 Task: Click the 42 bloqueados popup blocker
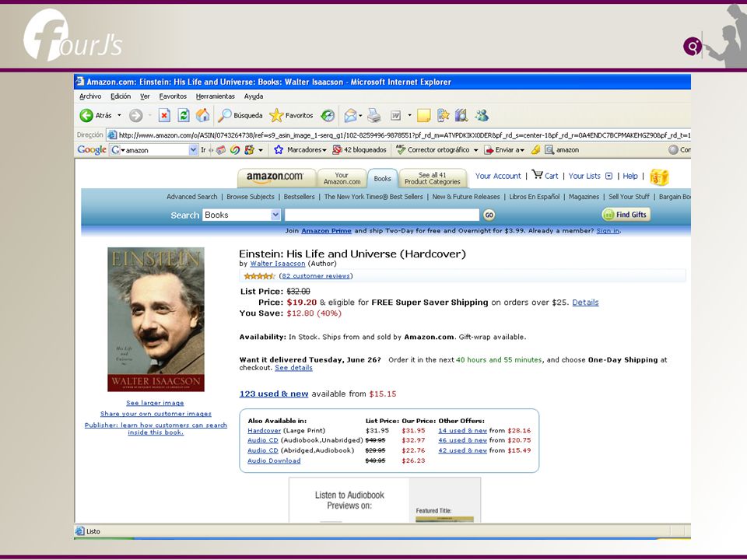(359, 150)
